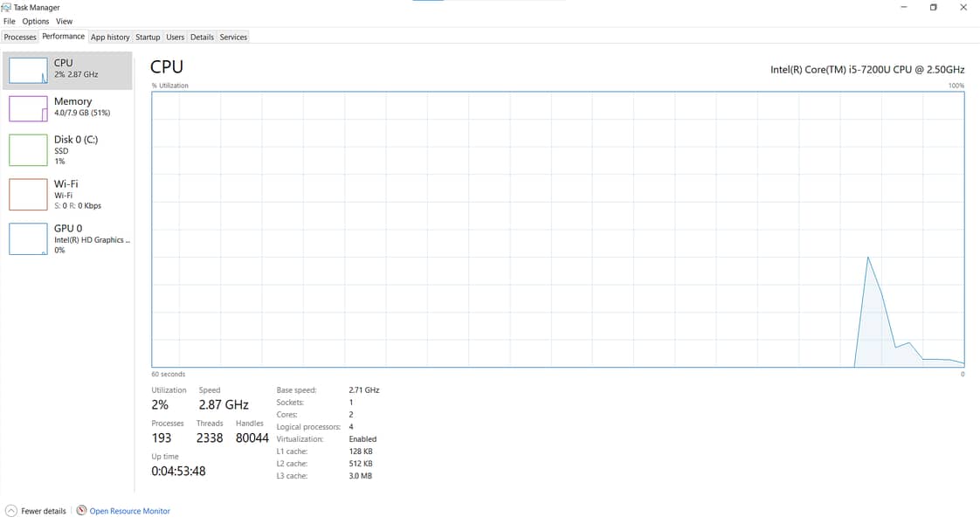Click Wi-Fi throughput 'S: 0 R: 0 Kbps'
Image resolution: width=980 pixels, height=524 pixels.
pyautogui.click(x=78, y=205)
